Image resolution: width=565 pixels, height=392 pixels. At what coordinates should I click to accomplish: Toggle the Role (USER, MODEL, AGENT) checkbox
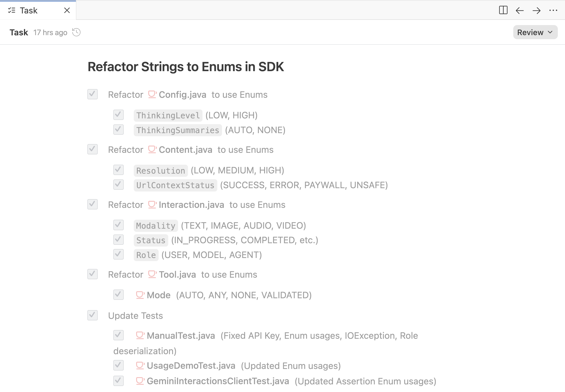[118, 254]
